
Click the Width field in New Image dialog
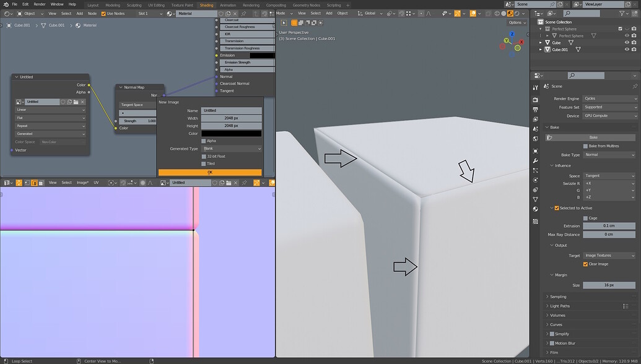232,118
